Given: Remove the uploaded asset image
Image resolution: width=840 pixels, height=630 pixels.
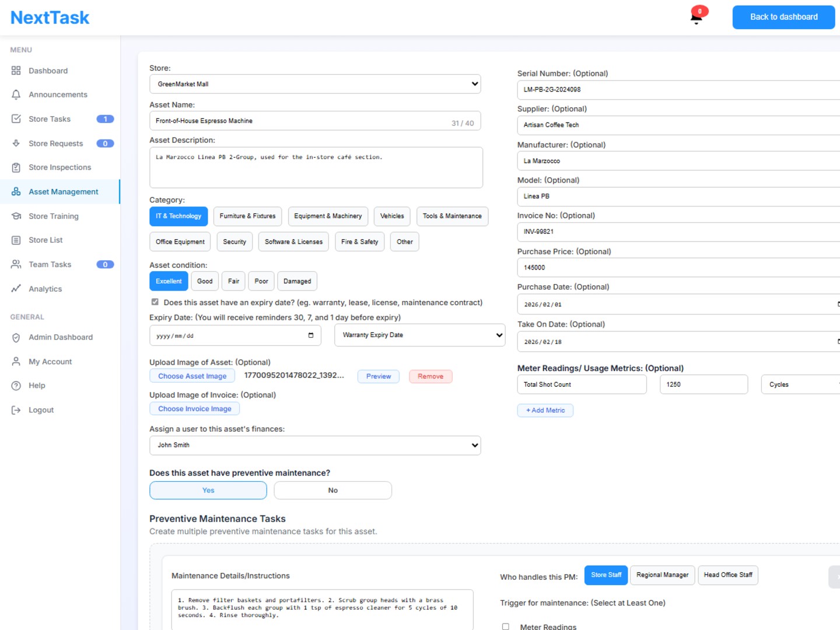Looking at the screenshot, I should tap(430, 376).
